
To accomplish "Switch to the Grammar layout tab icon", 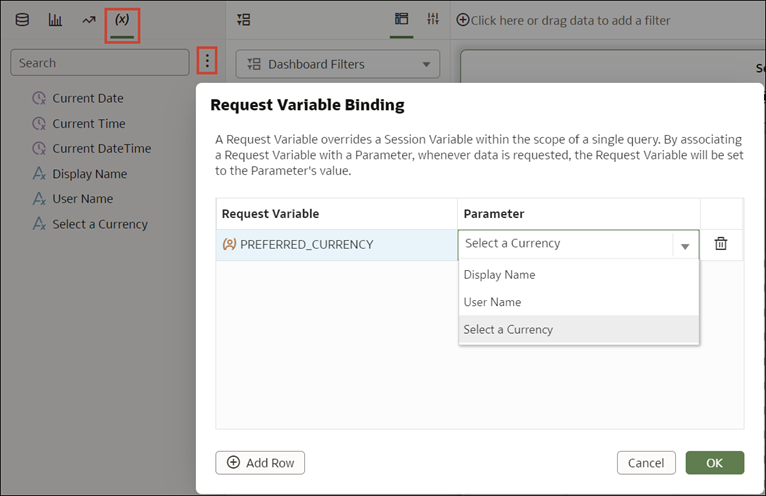I will (402, 20).
